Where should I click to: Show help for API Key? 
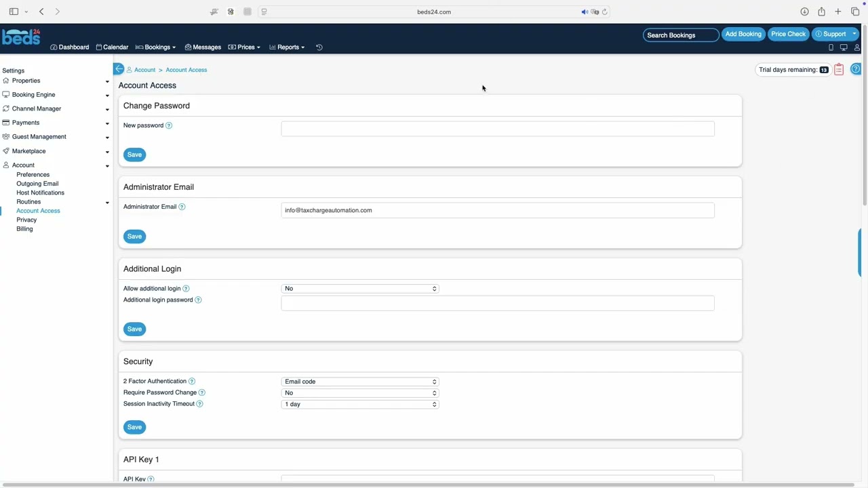click(151, 479)
